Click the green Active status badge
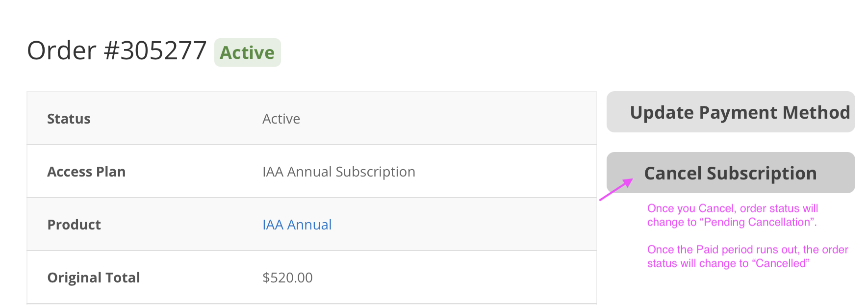 tap(247, 52)
